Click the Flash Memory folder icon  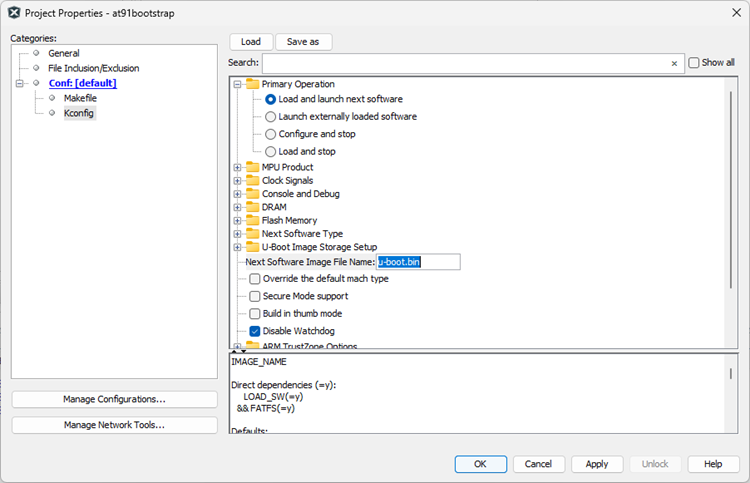(252, 221)
